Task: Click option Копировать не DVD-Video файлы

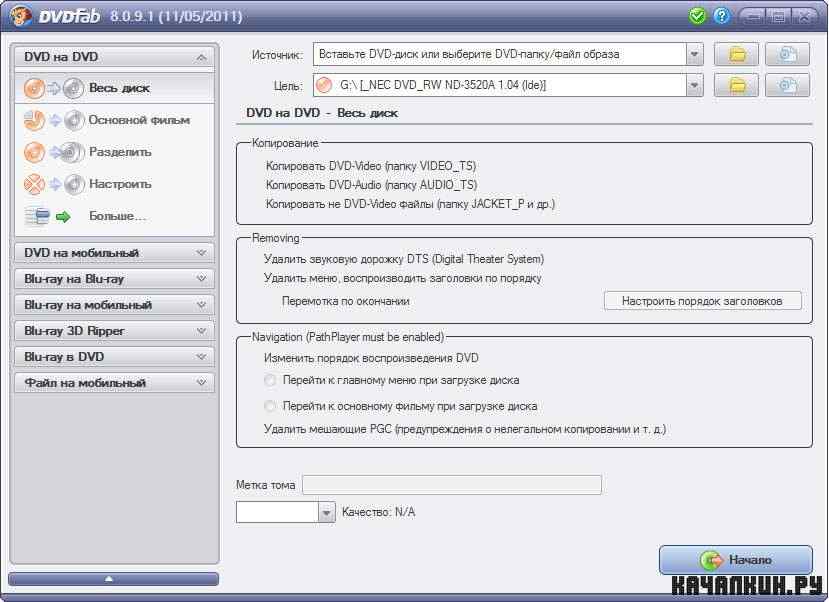Action: coord(410,204)
